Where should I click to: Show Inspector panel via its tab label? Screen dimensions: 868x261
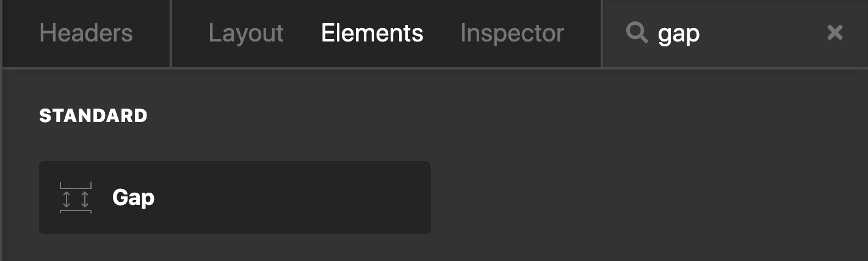point(512,34)
